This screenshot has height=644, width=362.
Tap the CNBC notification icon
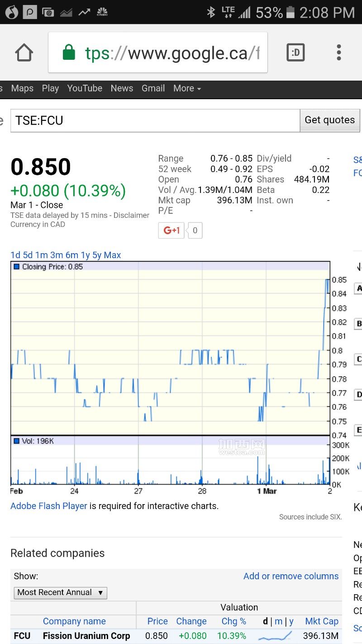[102, 12]
